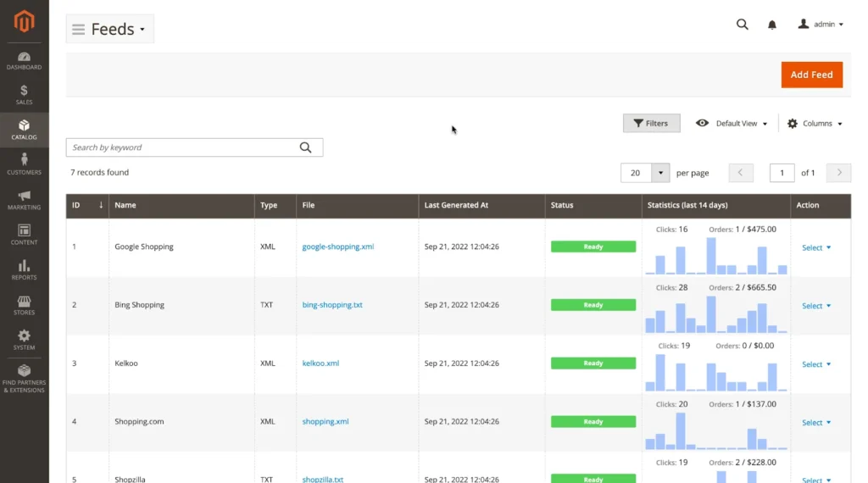The height and width of the screenshot is (483, 868).
Task: Open the Filters panel
Action: (651, 124)
